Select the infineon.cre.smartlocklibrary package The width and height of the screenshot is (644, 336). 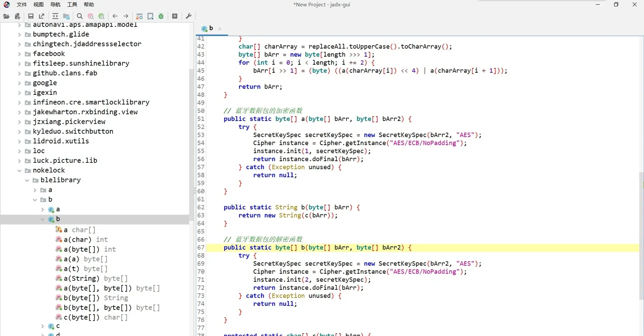tap(91, 102)
